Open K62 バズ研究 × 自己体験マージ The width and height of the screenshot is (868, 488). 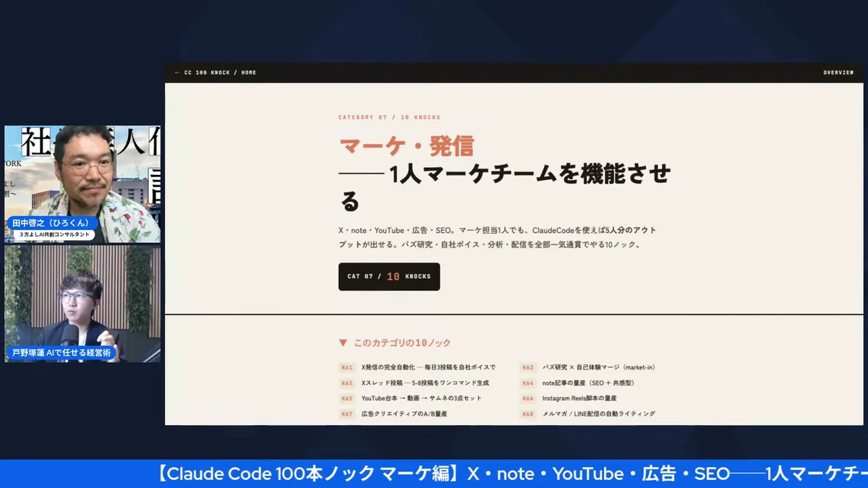(587, 367)
